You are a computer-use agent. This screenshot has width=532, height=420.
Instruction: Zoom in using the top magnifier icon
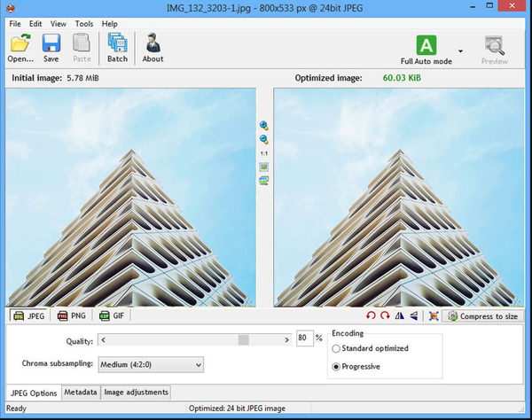click(263, 126)
